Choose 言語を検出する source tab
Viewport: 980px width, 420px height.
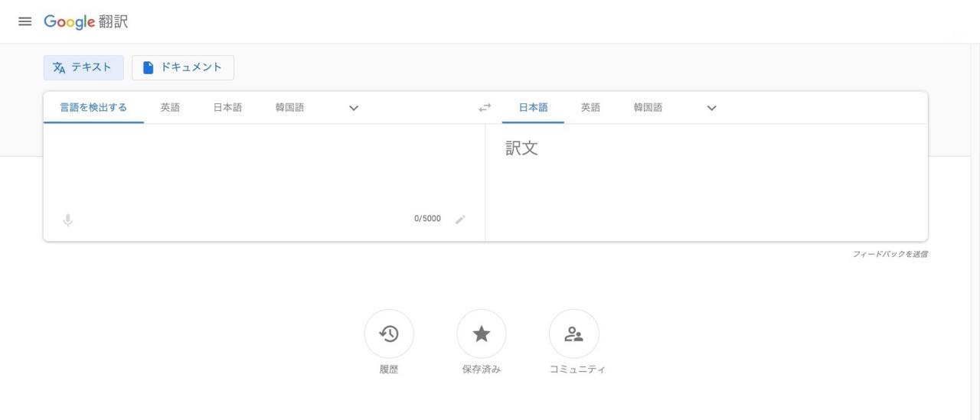(93, 108)
